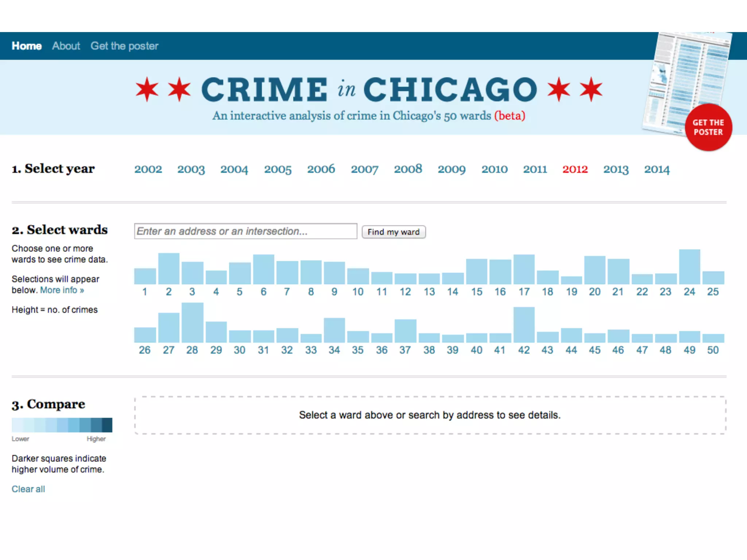This screenshot has width=747, height=560.
Task: Click the red Get the Poster badge
Action: (708, 127)
